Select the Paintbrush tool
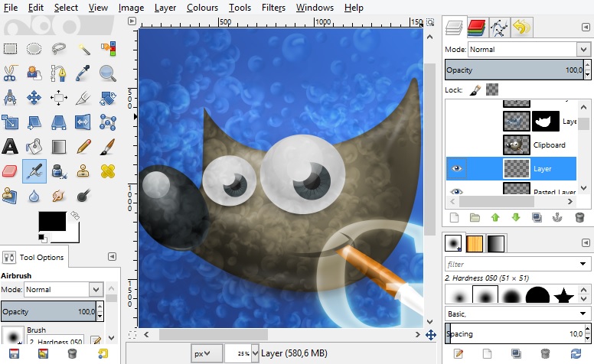594x364 pixels. click(108, 147)
